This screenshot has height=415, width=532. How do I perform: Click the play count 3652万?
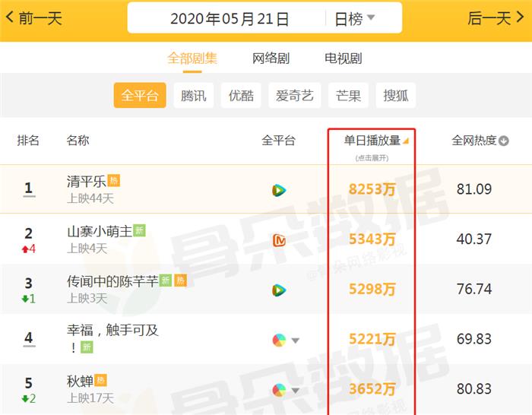click(x=372, y=389)
